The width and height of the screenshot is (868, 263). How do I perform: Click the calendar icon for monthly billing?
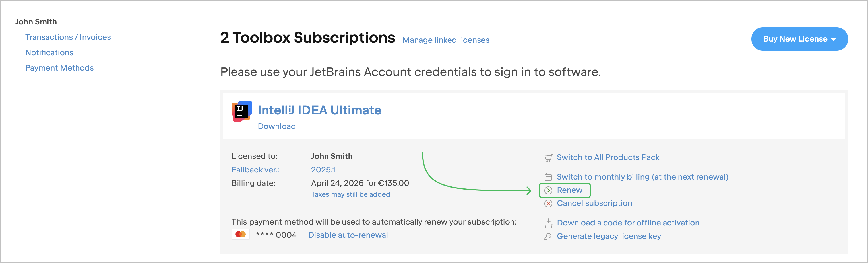[x=548, y=177]
